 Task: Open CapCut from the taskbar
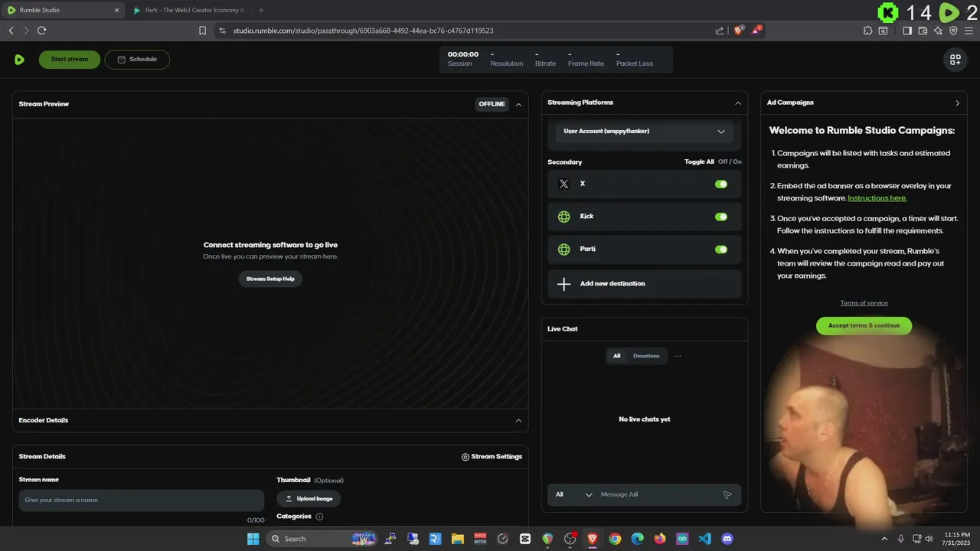click(x=524, y=539)
